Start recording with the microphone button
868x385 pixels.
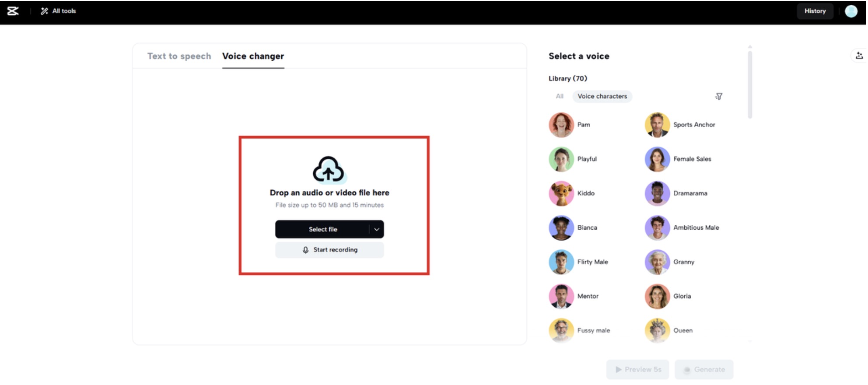329,250
